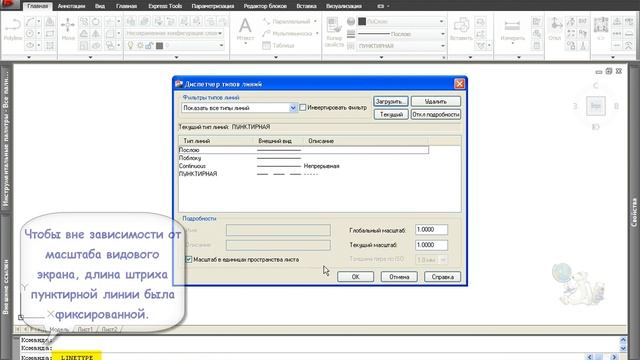
Task: Click Откл подробности button
Action: point(436,114)
